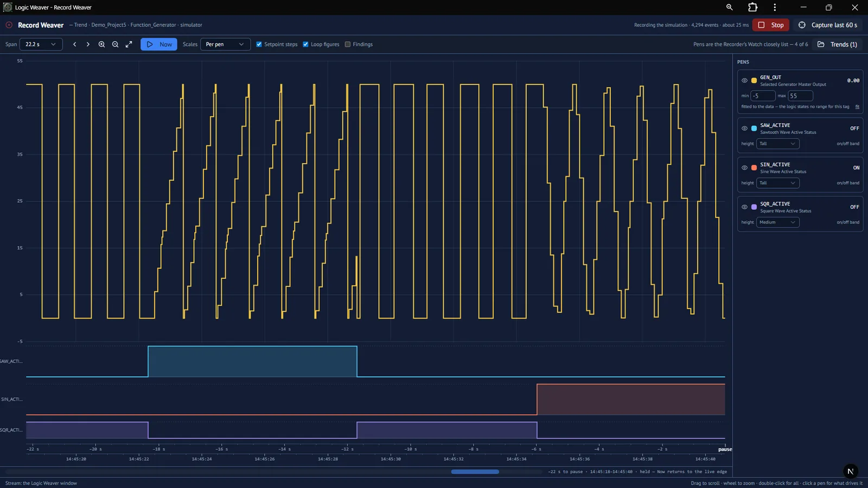Toggle the Loop figures checkbox

305,44
